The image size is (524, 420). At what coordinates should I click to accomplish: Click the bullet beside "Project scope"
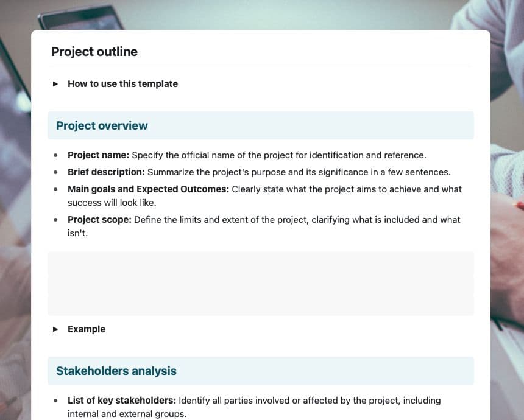tap(56, 219)
